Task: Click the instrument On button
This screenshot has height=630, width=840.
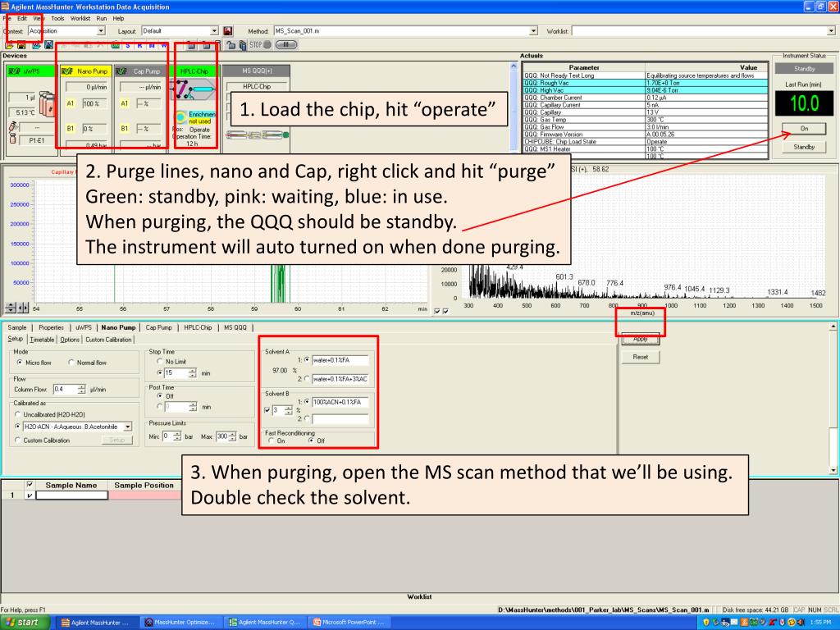Action: click(x=804, y=129)
